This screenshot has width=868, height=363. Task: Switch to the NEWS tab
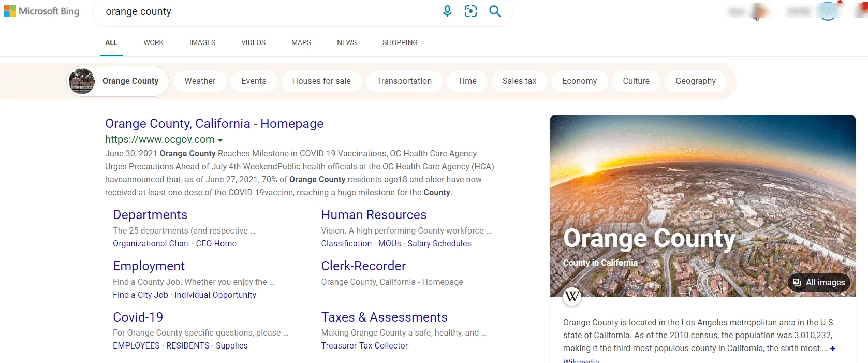347,42
